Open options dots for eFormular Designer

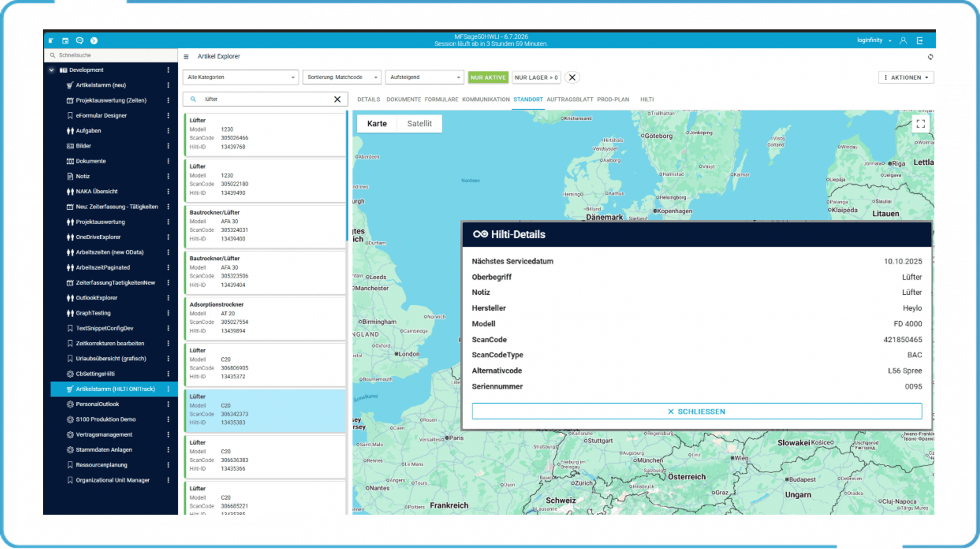tap(168, 116)
